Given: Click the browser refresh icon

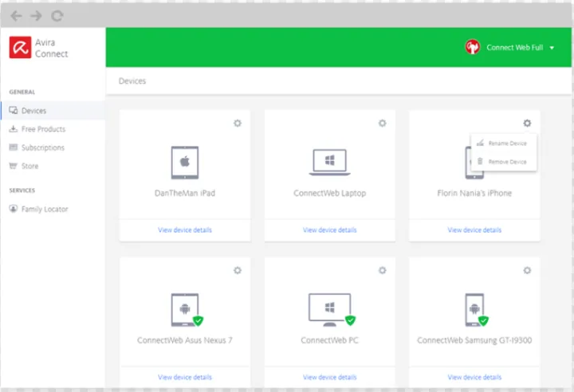Looking at the screenshot, I should pyautogui.click(x=57, y=15).
